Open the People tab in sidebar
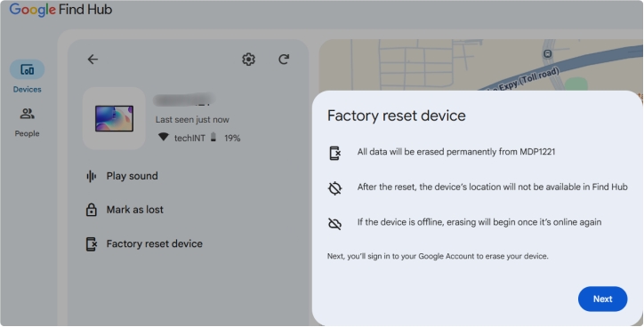644x327 pixels. (27, 122)
